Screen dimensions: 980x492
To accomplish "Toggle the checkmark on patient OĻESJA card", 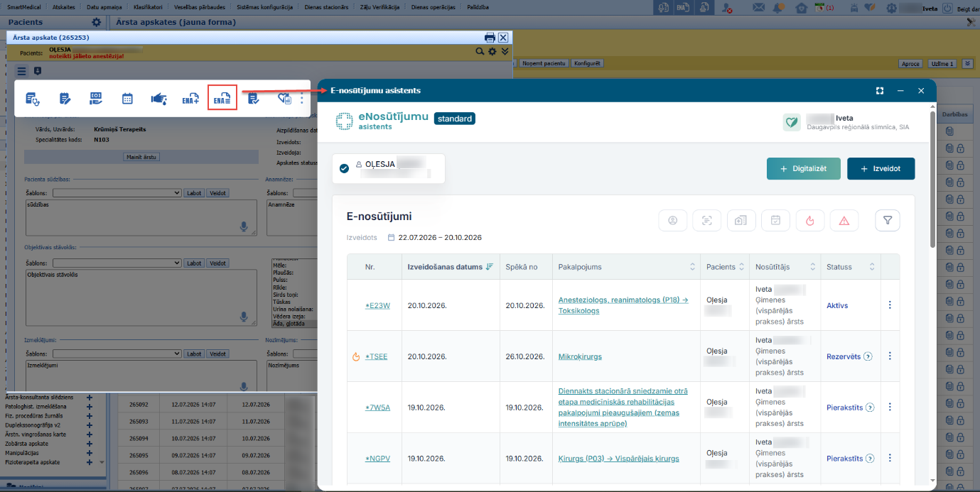I will 344,168.
